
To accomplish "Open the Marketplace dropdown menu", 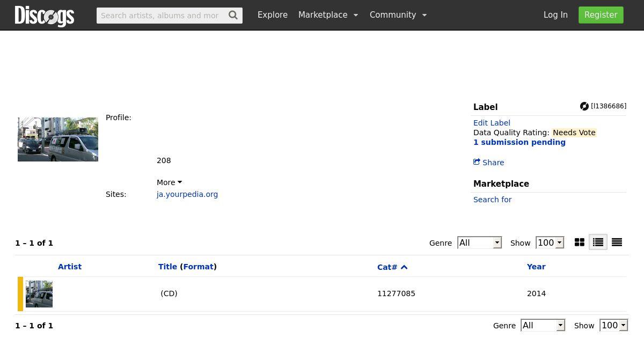I will [328, 15].
